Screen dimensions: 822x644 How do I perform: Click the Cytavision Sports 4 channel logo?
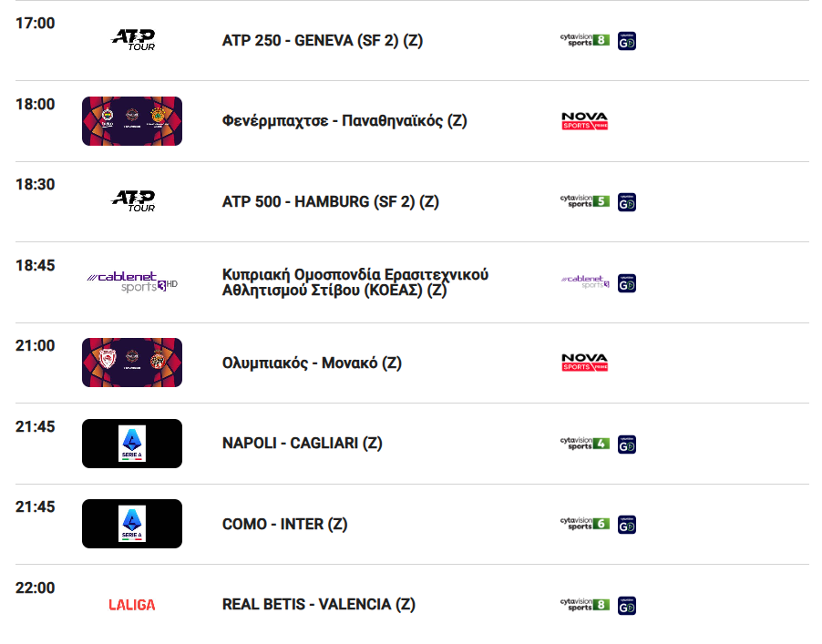[x=584, y=444]
